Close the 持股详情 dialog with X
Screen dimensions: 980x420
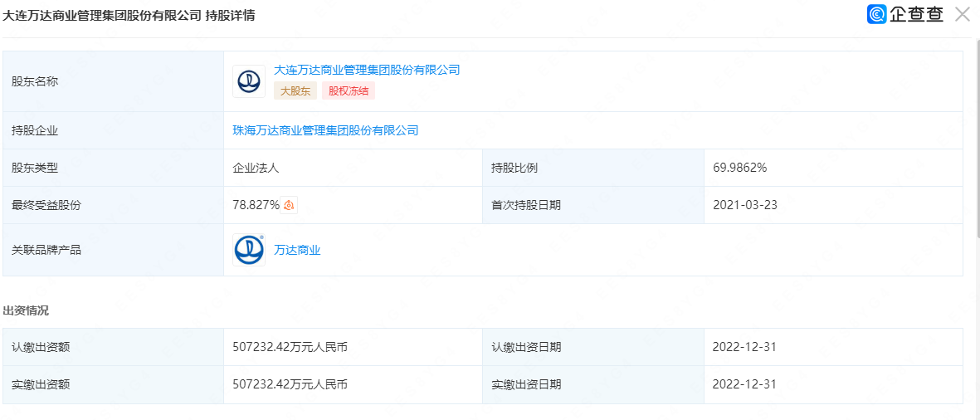[x=962, y=14]
